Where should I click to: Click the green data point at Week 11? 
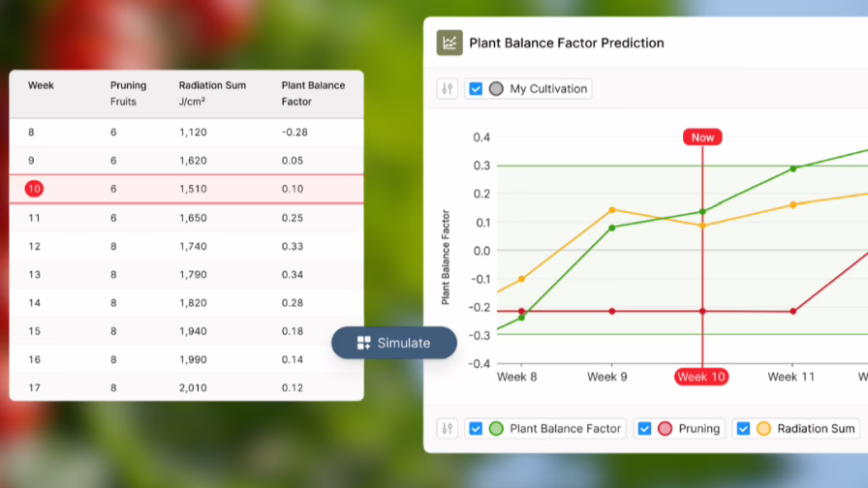(793, 168)
